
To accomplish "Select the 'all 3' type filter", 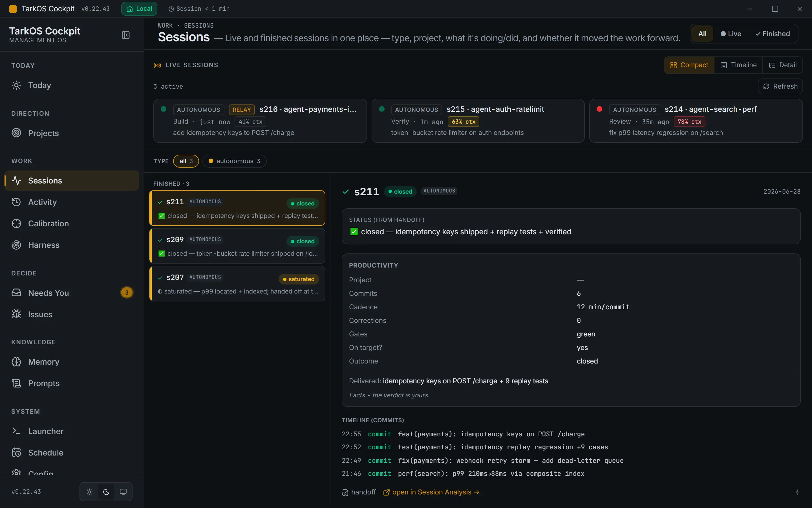I will point(186,161).
